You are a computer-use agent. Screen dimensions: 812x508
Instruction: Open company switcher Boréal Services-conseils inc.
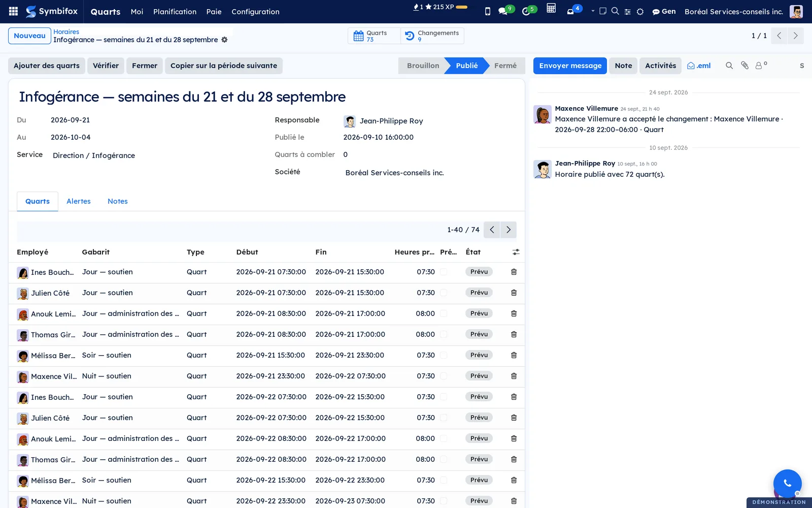733,11
